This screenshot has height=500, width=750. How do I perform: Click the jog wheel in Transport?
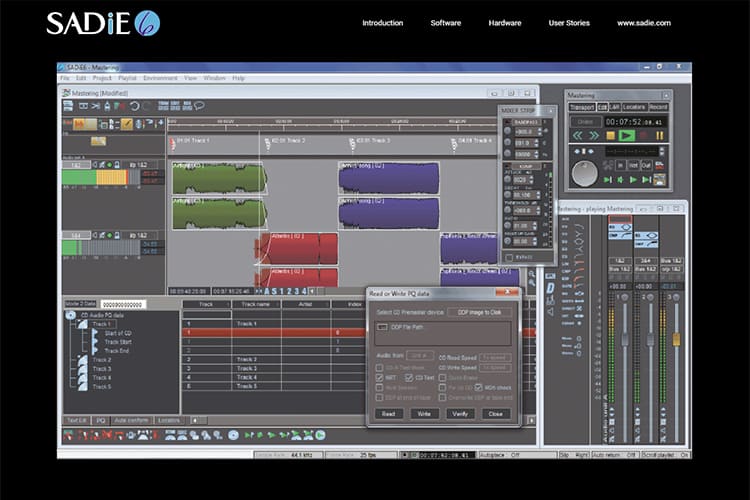pos(585,173)
